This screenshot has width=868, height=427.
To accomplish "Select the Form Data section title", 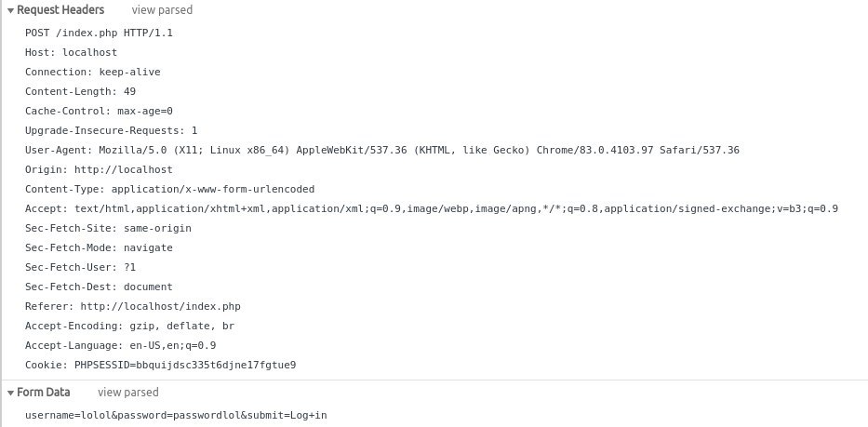I will pos(43,393).
